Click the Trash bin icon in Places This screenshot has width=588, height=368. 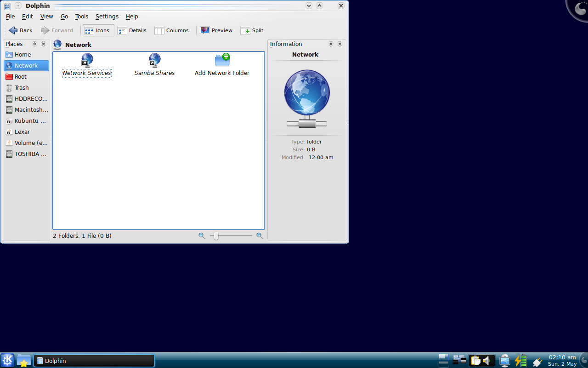point(9,87)
